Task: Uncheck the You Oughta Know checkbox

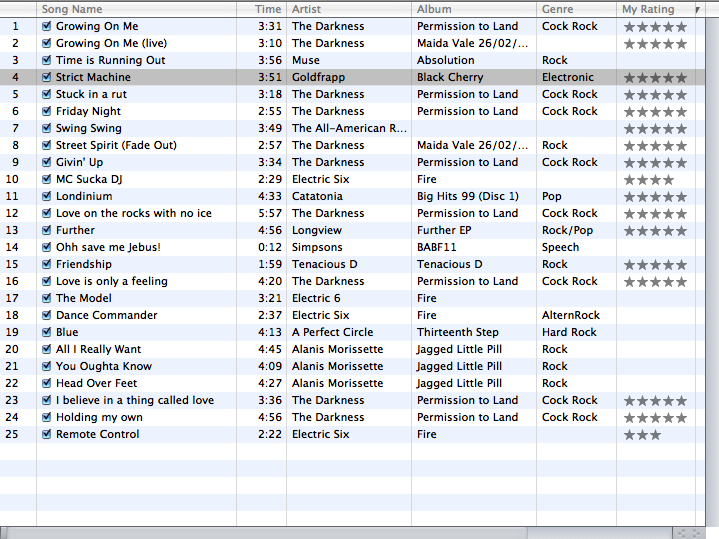Action: coord(46,366)
